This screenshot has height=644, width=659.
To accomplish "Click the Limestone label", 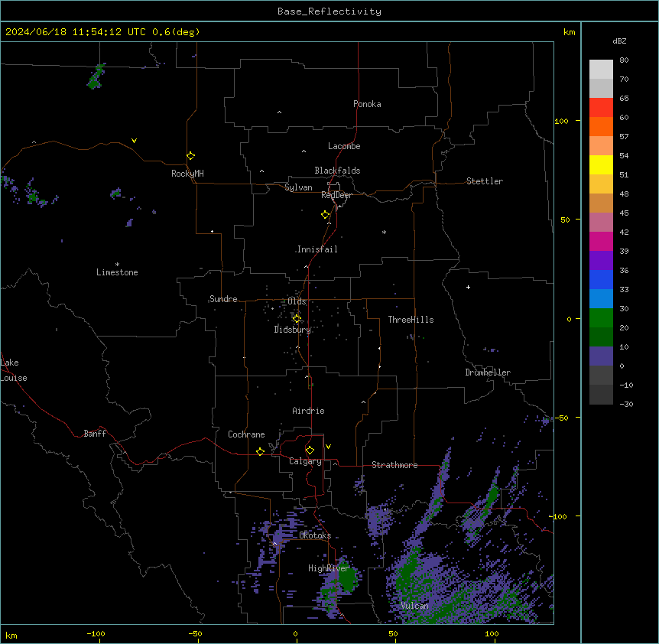I will (117, 272).
